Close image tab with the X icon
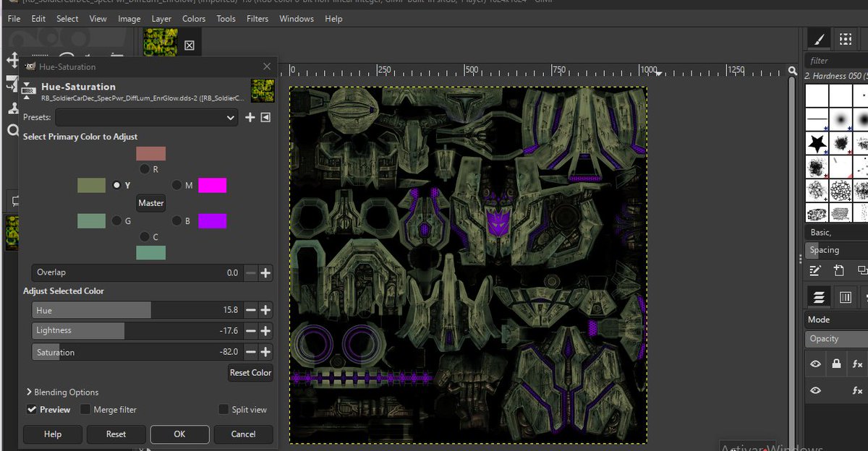 (190, 46)
